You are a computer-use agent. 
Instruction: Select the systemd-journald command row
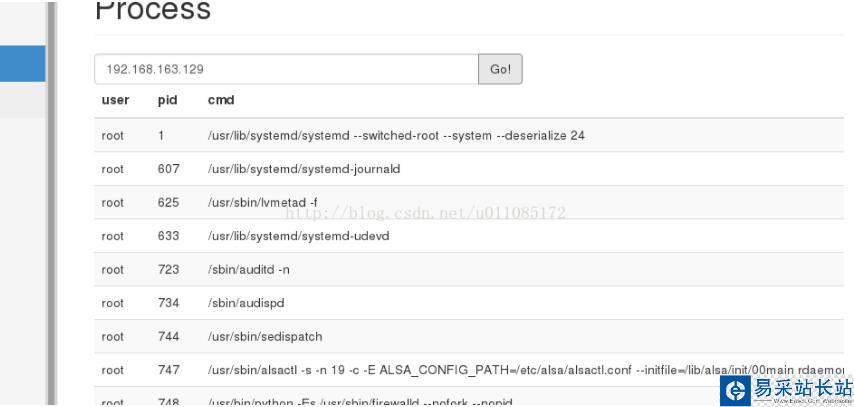point(304,169)
